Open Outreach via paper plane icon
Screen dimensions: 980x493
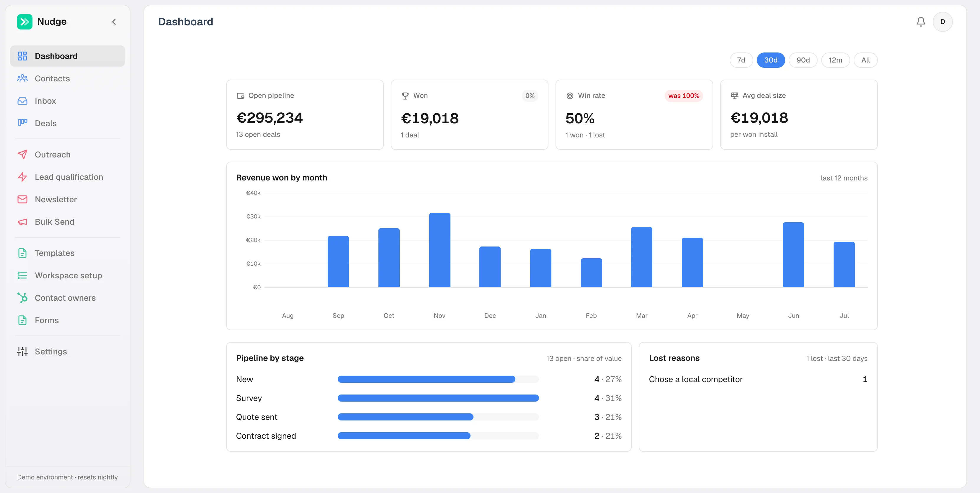(x=22, y=154)
